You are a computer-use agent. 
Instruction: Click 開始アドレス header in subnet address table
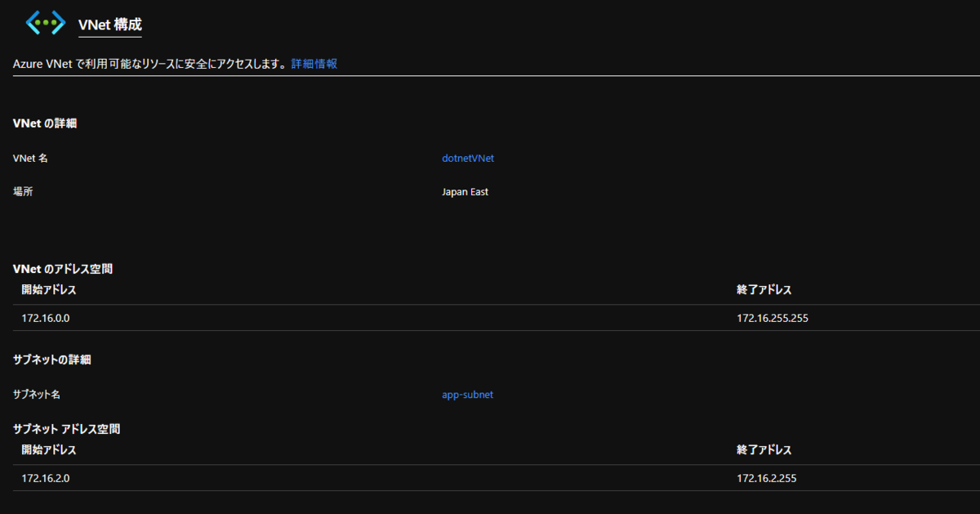click(x=49, y=450)
